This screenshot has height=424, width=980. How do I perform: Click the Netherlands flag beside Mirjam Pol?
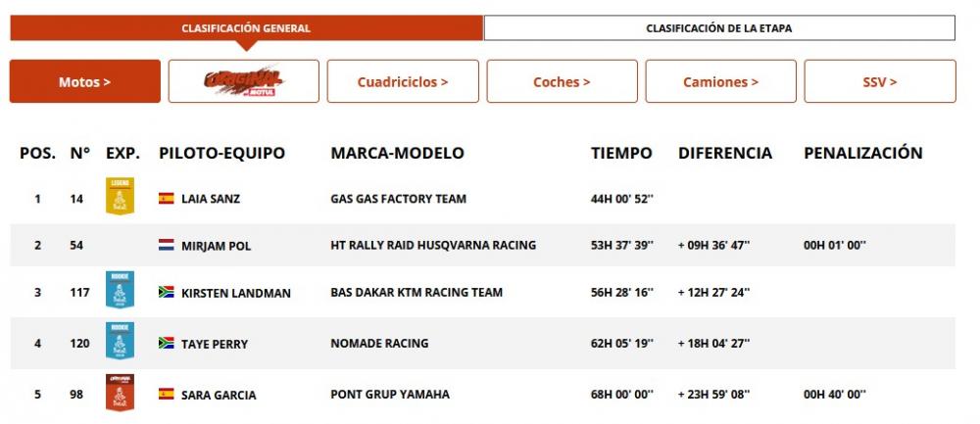(167, 245)
